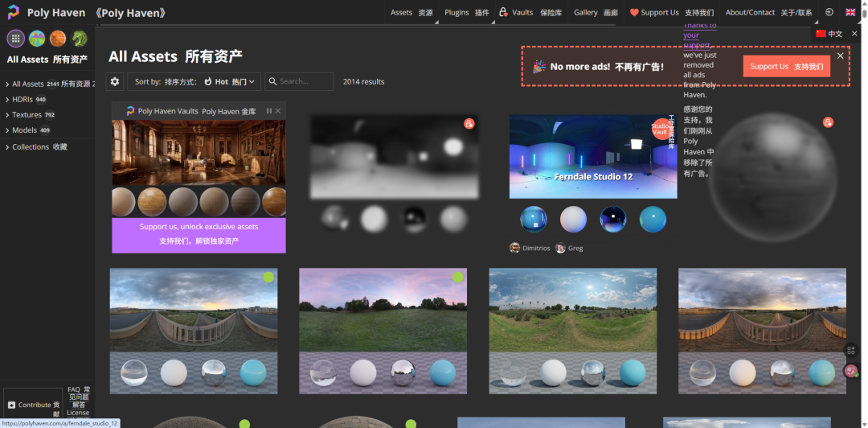Click the orange Support Us banner button
Screen dimensions: 868x428
[787, 67]
